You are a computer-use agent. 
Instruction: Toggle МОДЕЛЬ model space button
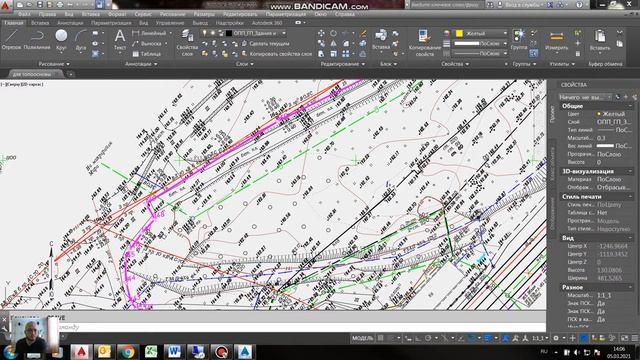point(362,338)
